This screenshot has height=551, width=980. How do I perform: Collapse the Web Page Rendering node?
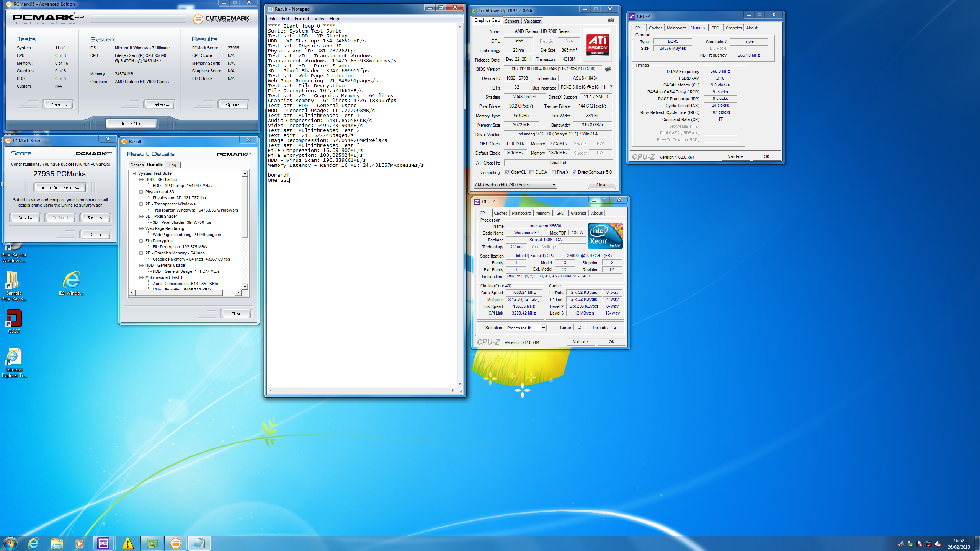141,228
